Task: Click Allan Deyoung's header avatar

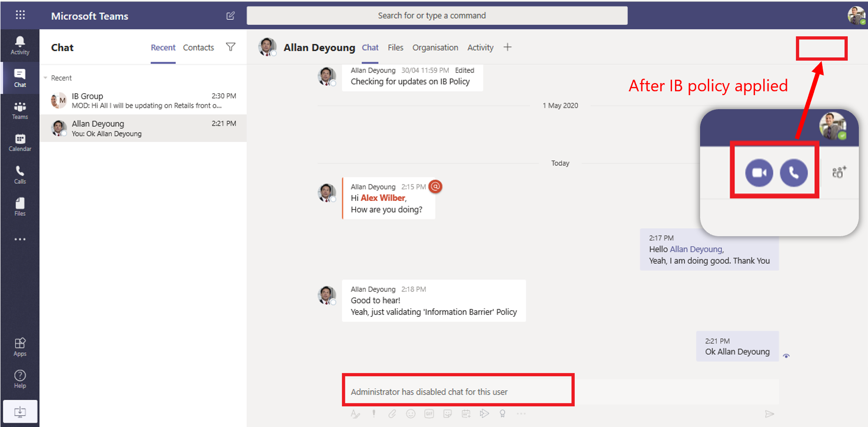Action: (267, 47)
